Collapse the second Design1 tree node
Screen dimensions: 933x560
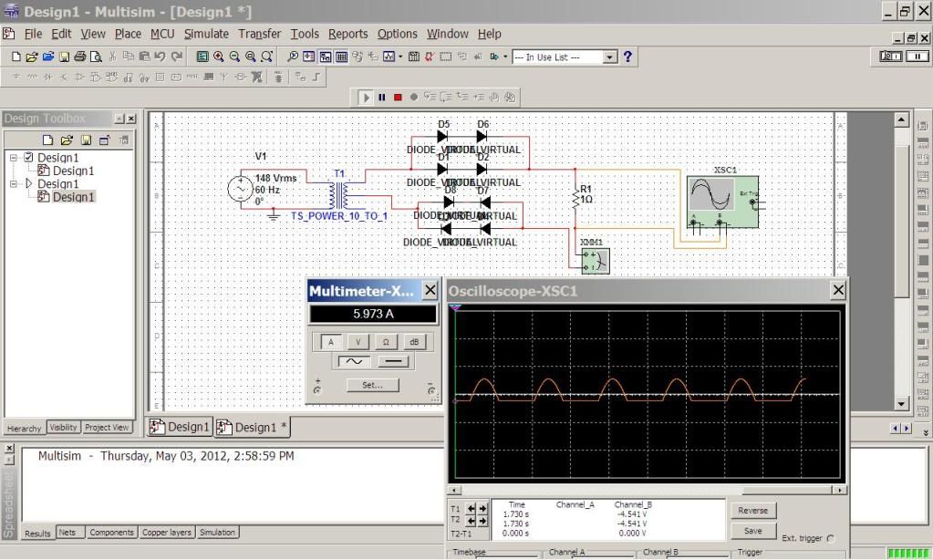click(13, 184)
